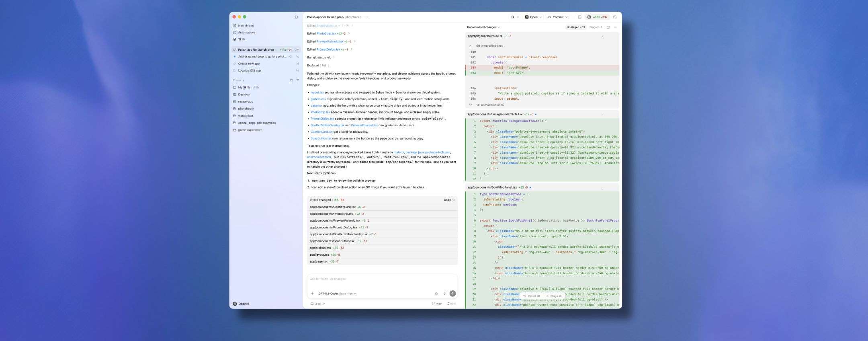Viewport: 868px width, 341px height.
Task: Open the Skills sidebar item
Action: (242, 39)
